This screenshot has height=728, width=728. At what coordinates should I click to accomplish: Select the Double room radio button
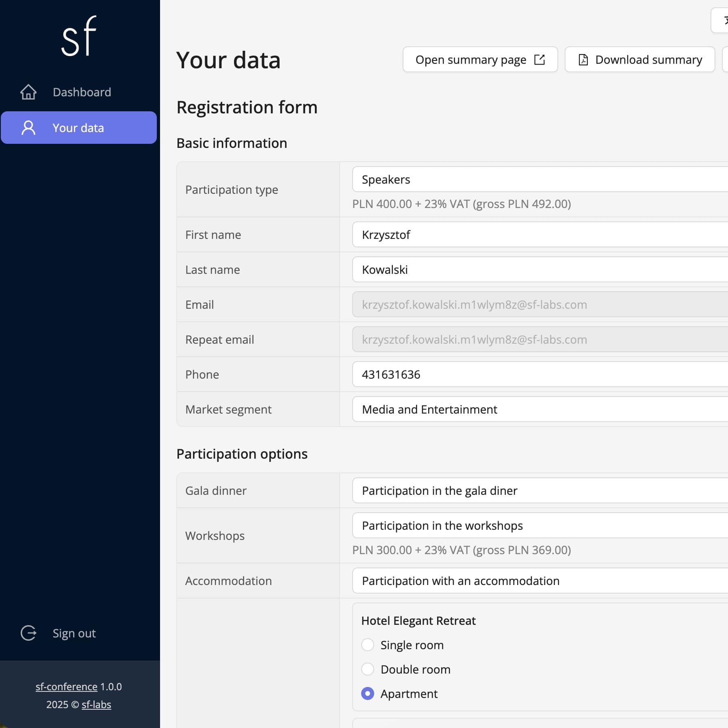pyautogui.click(x=367, y=669)
